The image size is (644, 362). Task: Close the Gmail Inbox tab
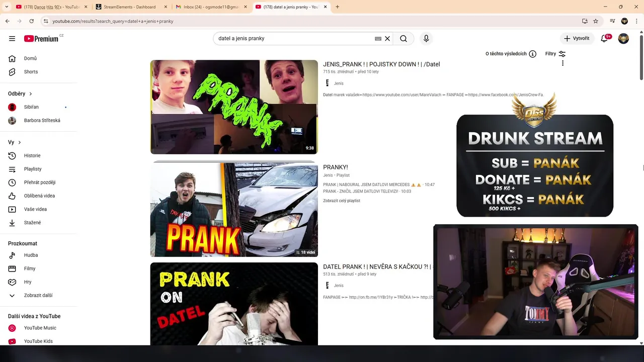point(246,7)
